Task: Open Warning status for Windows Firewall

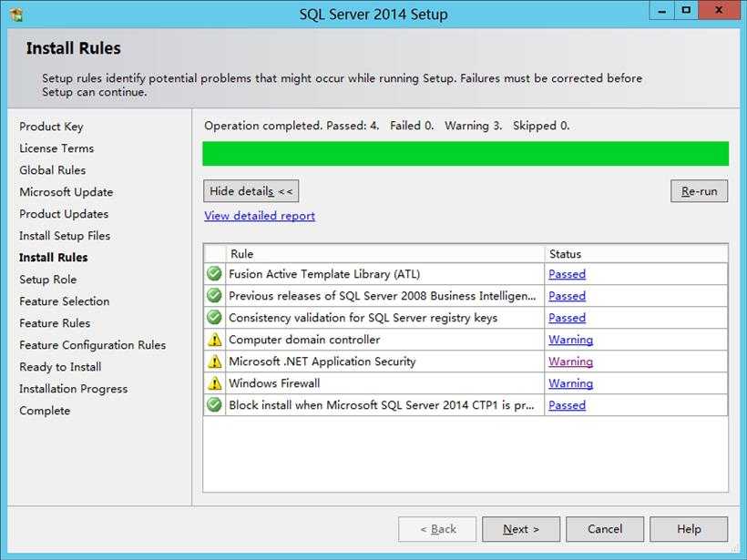Action: pos(571,383)
